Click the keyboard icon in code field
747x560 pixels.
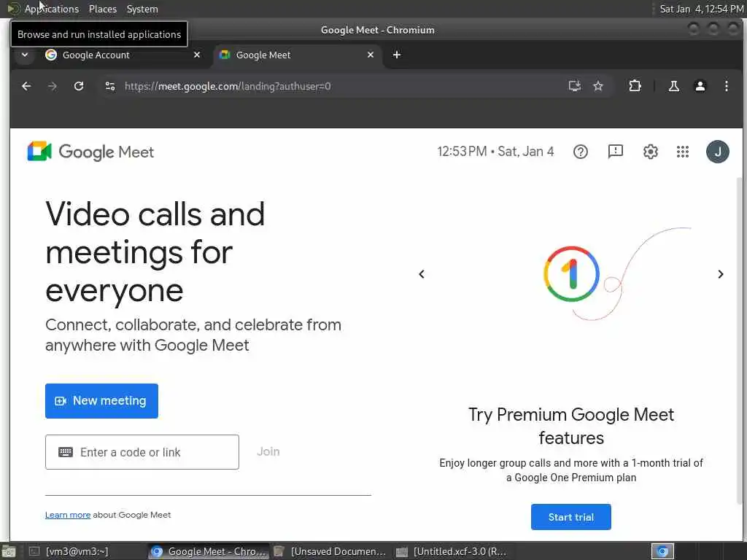coord(65,452)
